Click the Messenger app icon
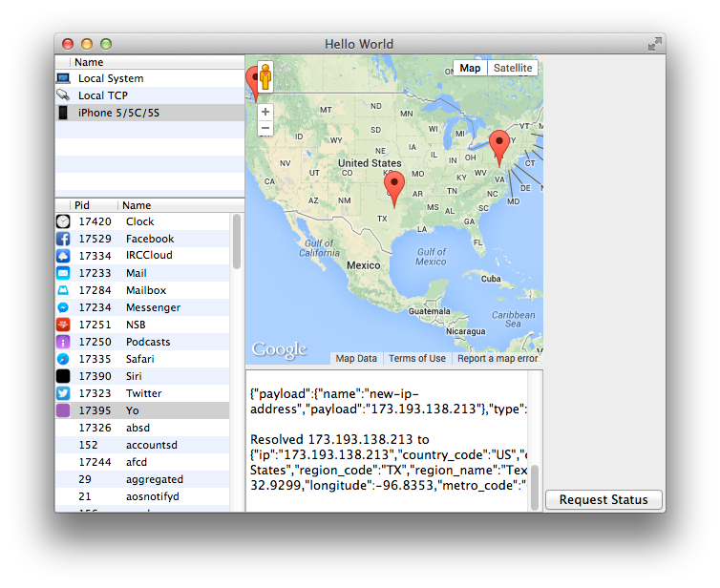 63,307
